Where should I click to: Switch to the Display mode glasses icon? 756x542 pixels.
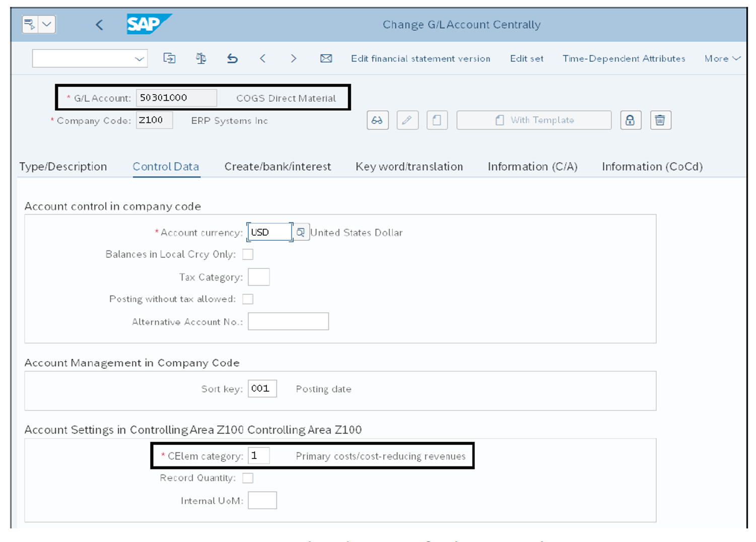pos(378,120)
